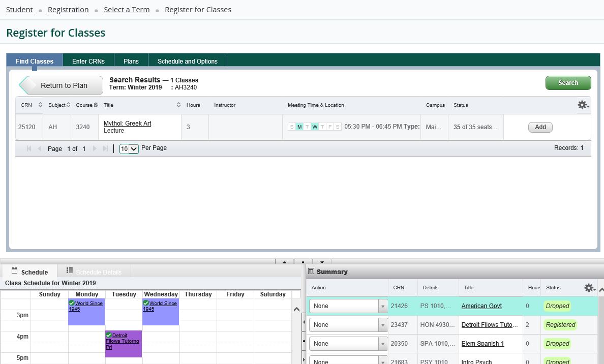
Task: Click schedule scroll up chevron
Action: (296, 309)
